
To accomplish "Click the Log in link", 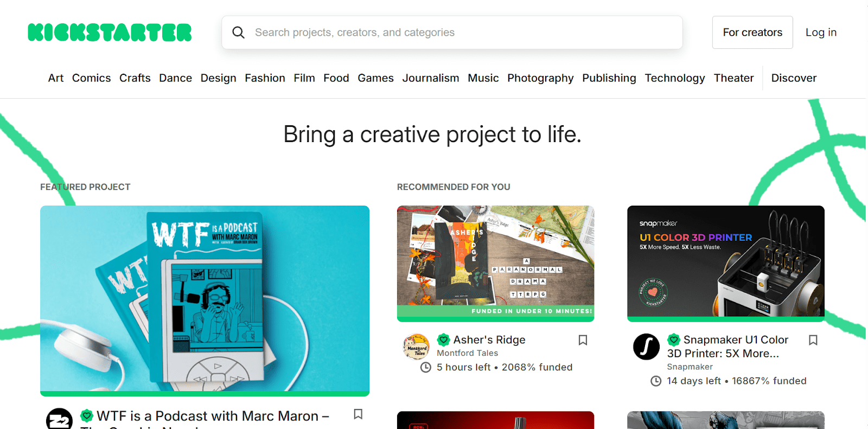I will click(821, 33).
